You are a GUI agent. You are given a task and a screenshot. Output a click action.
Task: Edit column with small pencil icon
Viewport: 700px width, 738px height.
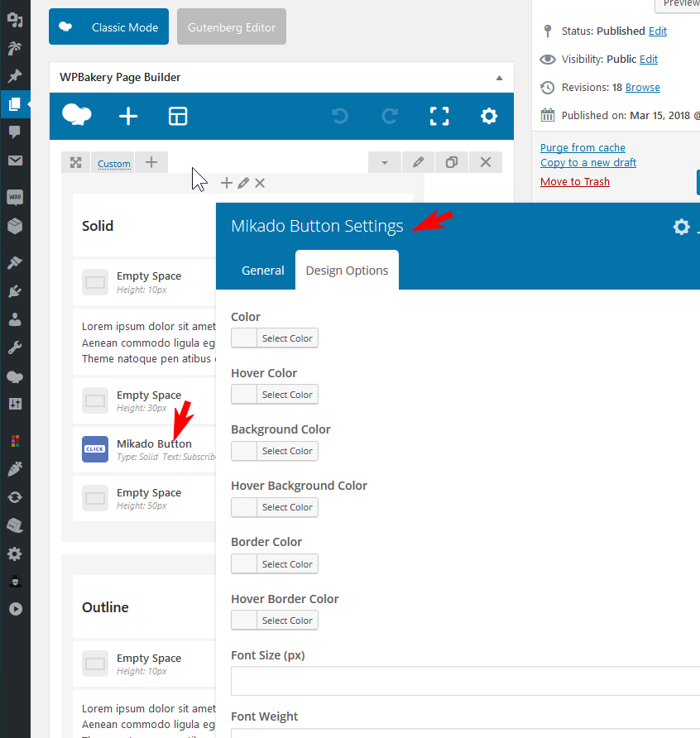coord(243,183)
